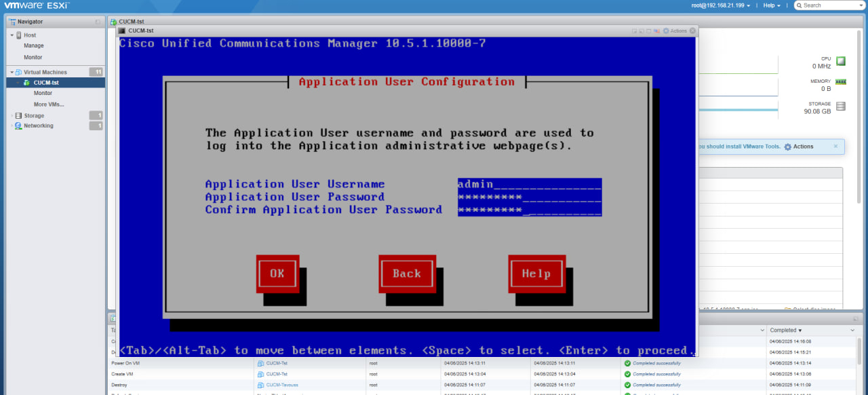Click the CPU chip icon

point(841,61)
